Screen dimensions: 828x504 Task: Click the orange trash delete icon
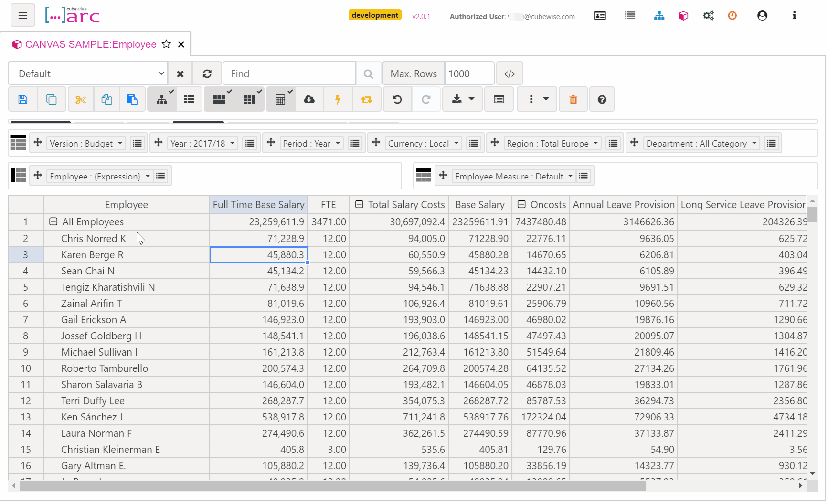point(573,99)
